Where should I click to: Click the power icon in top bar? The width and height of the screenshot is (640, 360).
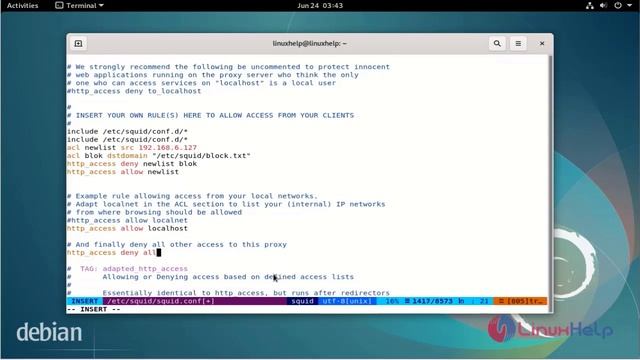[x=618, y=5]
